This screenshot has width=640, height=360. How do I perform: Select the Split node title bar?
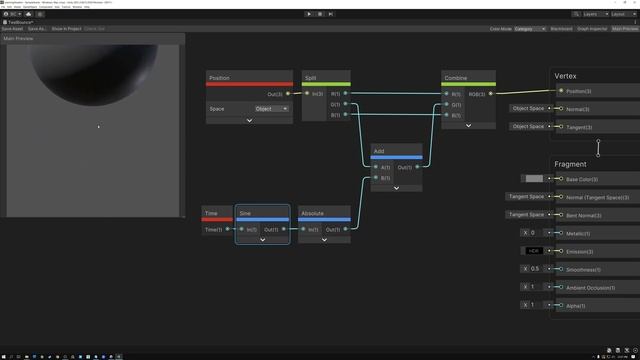[x=326, y=78]
